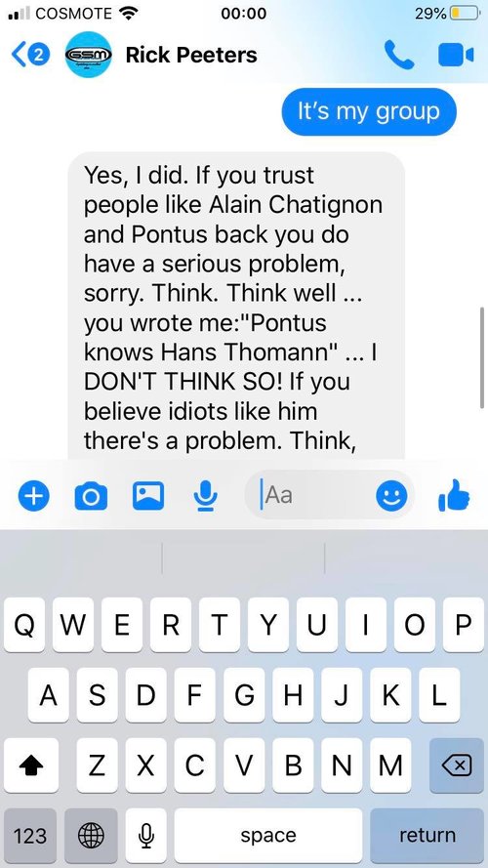Open the camera to take photo
This screenshot has width=488, height=868.
tap(91, 495)
